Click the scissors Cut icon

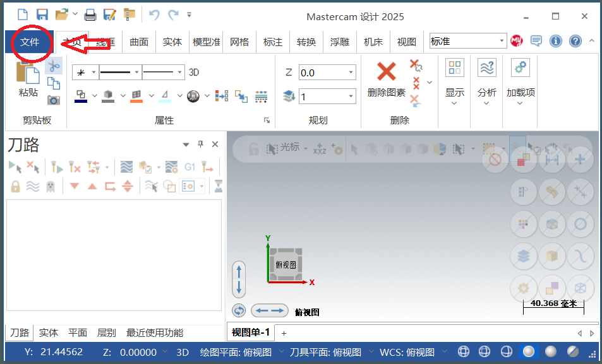tap(54, 66)
